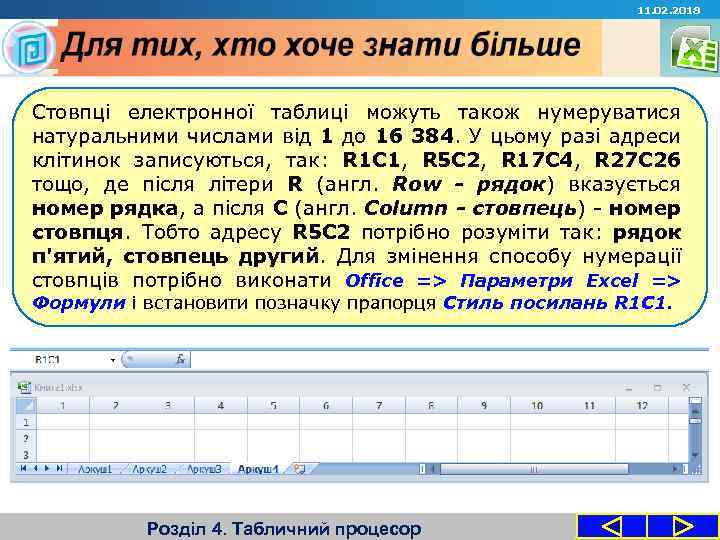
Task: Select the active sheet tab Аркуш4
Action: click(x=258, y=469)
